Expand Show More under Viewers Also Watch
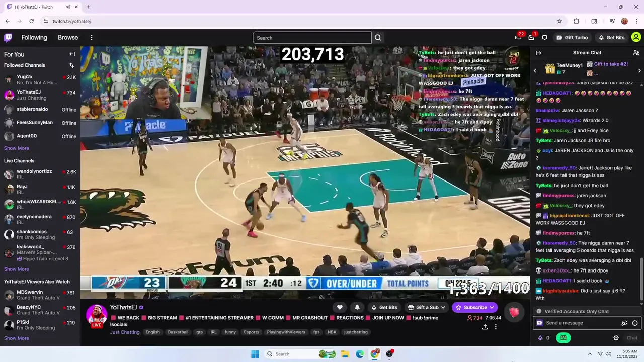The height and width of the screenshot is (362, 644). 17,338
